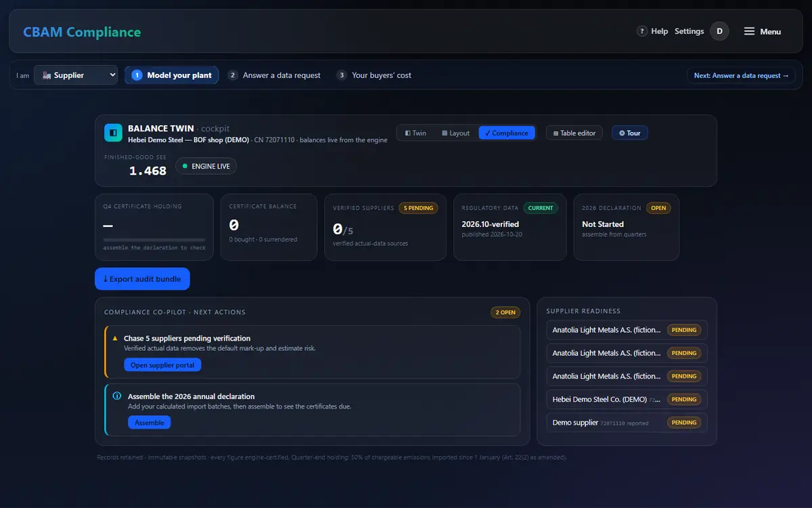Export the audit bundle
The height and width of the screenshot is (508, 812).
(x=142, y=278)
